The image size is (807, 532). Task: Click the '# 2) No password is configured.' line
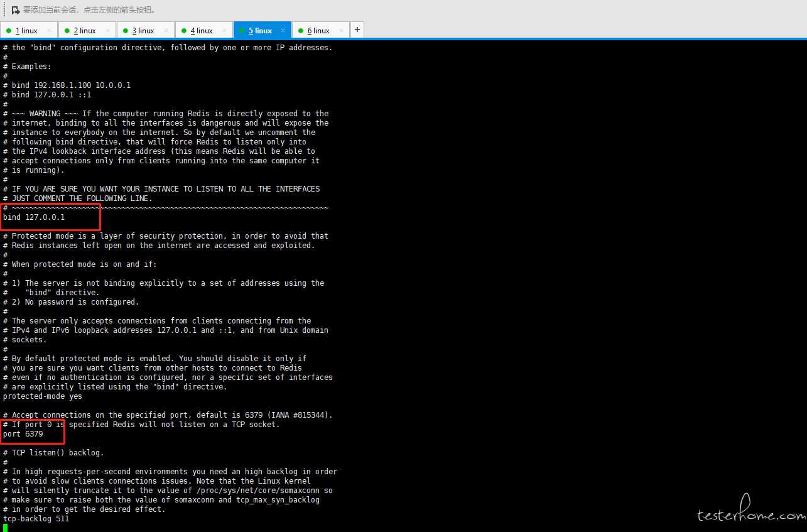[71, 302]
